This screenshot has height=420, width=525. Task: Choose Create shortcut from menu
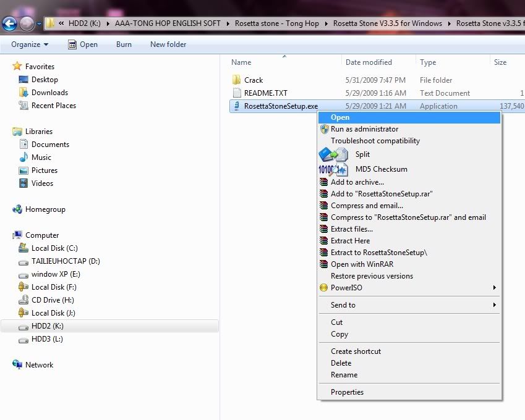point(409,351)
